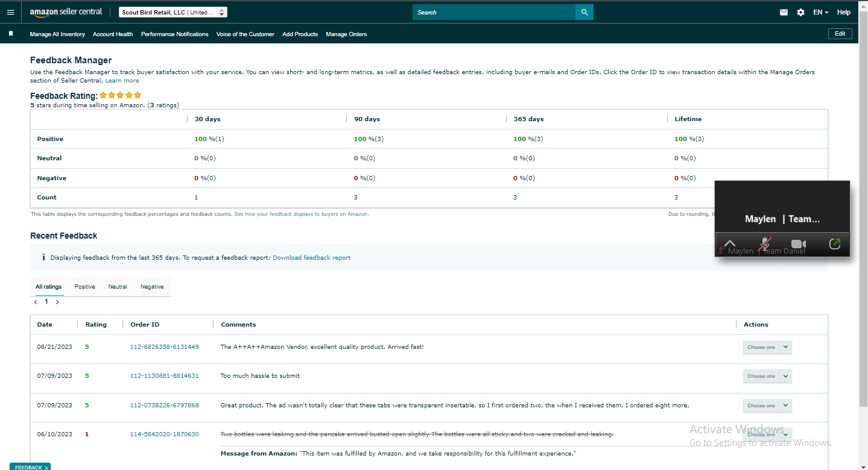
Task: Click the Amazon Seller Central logo
Action: 66,12
